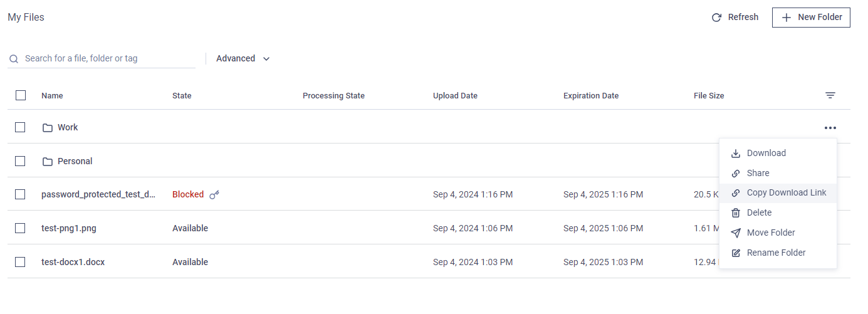Open the three-dot menu on Work row
Image resolution: width=868 pixels, height=314 pixels.
pos(830,128)
